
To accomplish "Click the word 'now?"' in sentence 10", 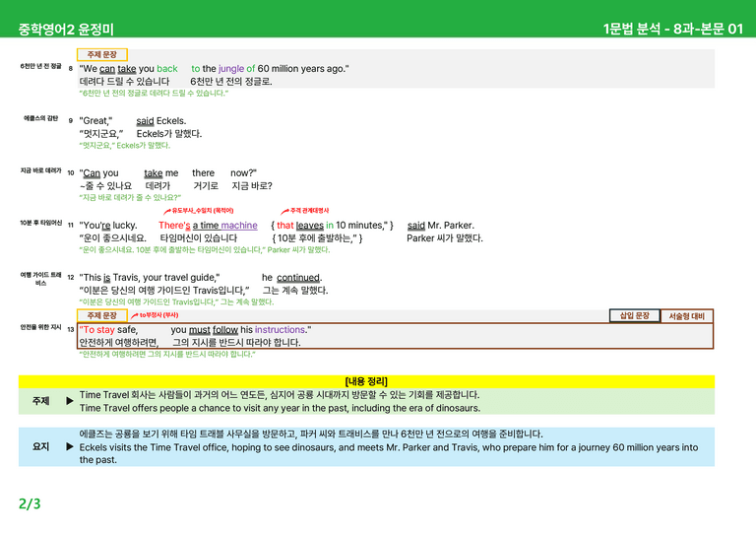I will [243, 172].
